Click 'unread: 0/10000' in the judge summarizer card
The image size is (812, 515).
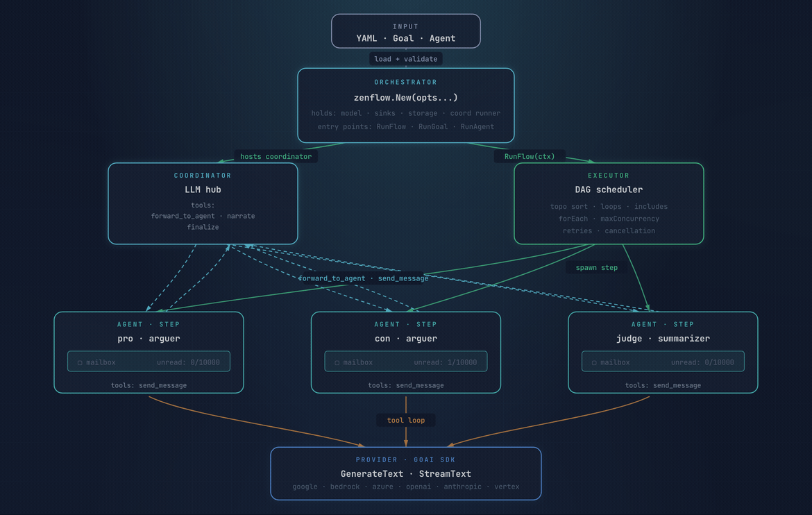pos(703,363)
